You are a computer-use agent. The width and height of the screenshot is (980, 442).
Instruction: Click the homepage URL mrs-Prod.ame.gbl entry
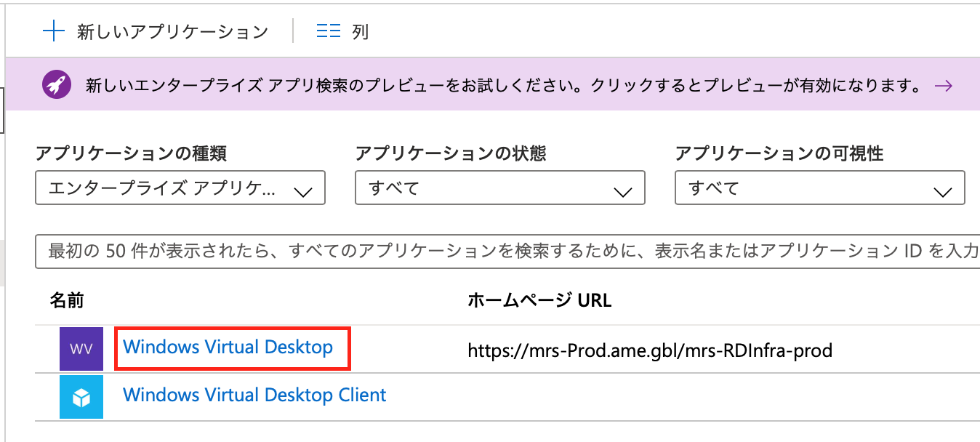[x=650, y=350]
